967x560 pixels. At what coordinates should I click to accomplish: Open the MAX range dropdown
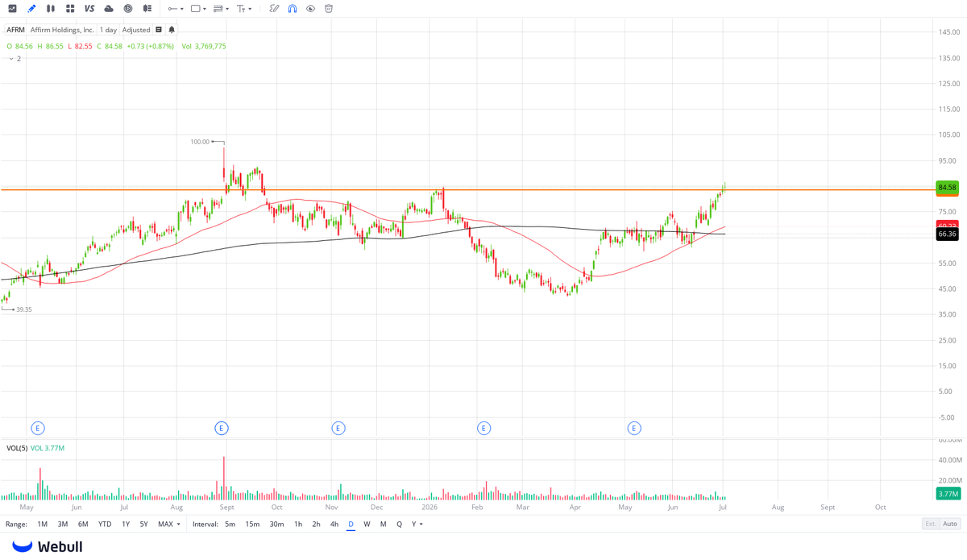(x=169, y=525)
